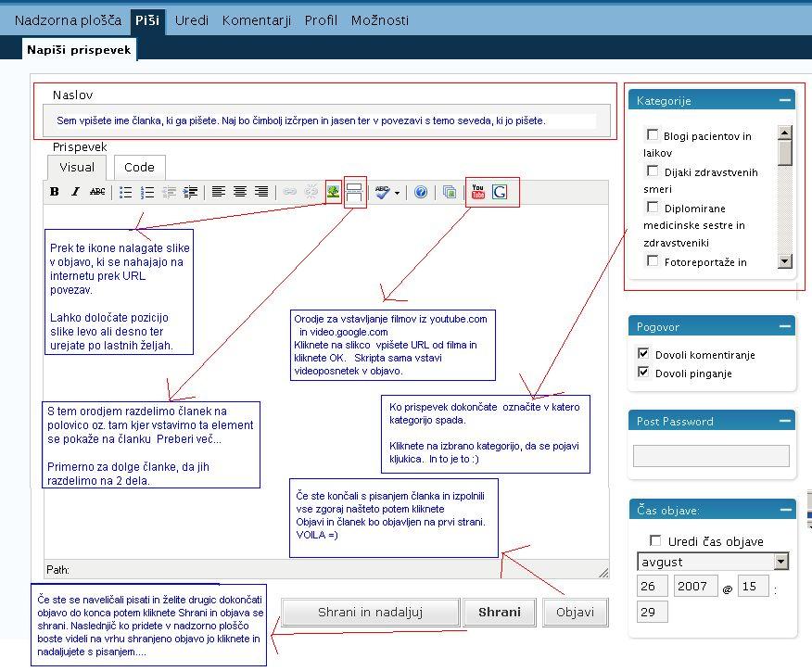This screenshot has width=812, height=671.
Task: Toggle the Dovoli pinganje checkbox
Action: tap(644, 373)
